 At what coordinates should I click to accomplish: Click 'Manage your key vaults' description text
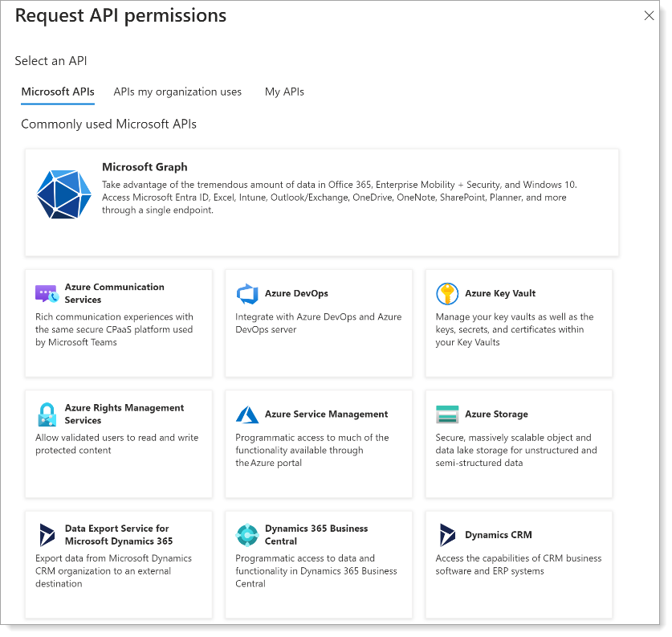point(515,329)
